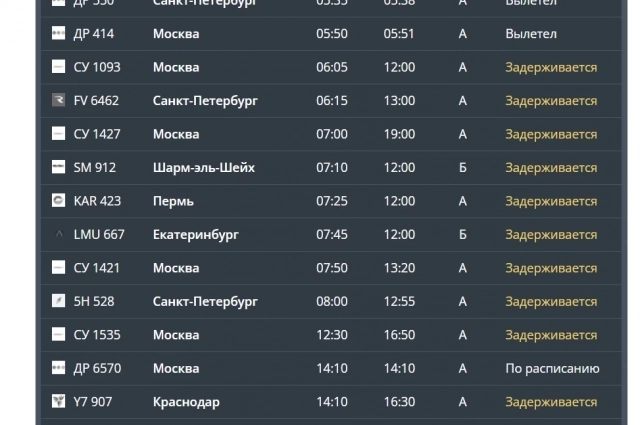Viewport: 640px width, 425px height.
Task: Click the 19:00 time for СУ 1427
Action: (x=399, y=134)
